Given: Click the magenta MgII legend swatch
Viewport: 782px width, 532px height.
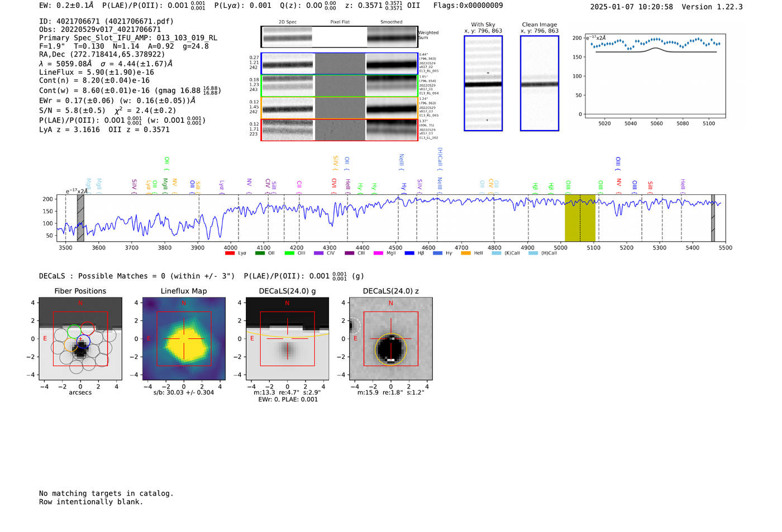Looking at the screenshot, I should (378, 253).
